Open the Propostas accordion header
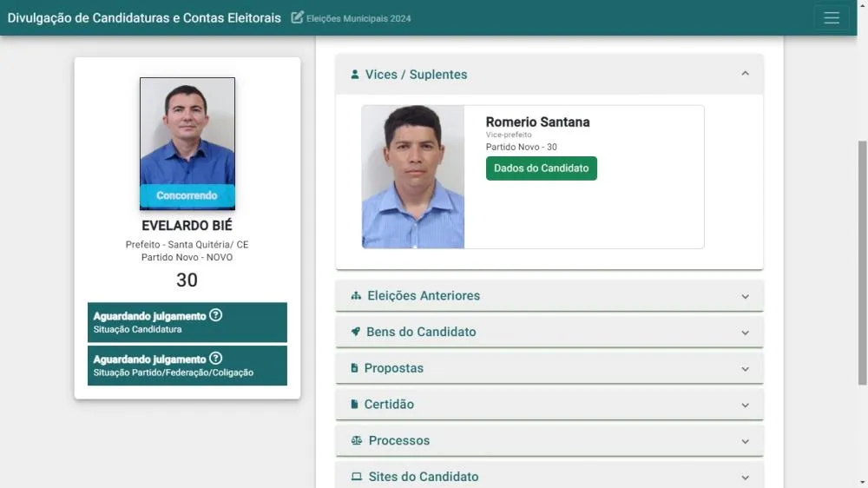 pyautogui.click(x=549, y=368)
